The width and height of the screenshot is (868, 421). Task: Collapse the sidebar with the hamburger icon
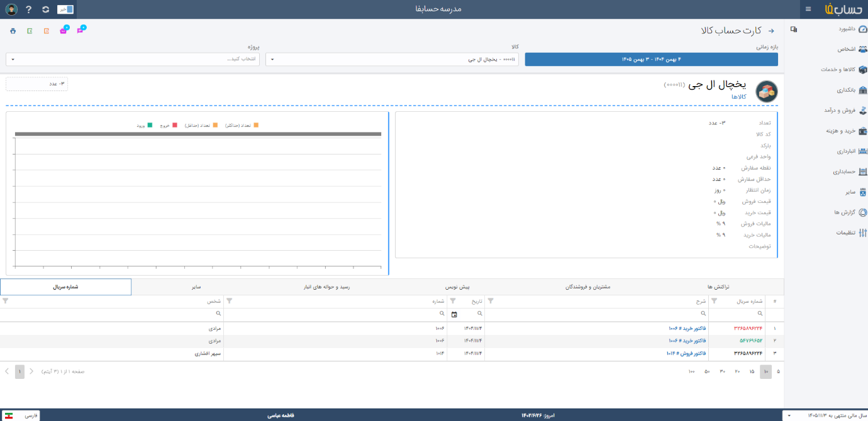point(808,9)
